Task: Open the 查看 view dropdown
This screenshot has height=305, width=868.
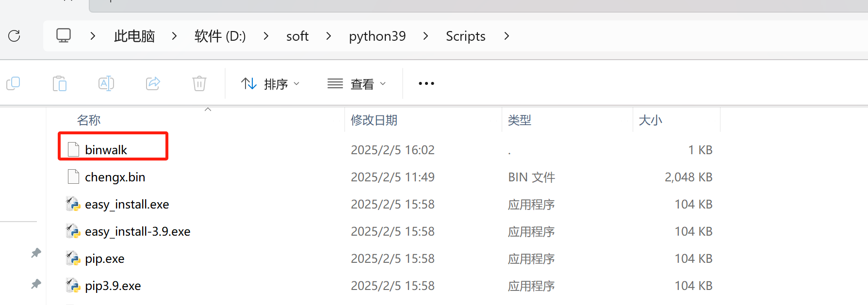Action: tap(357, 84)
